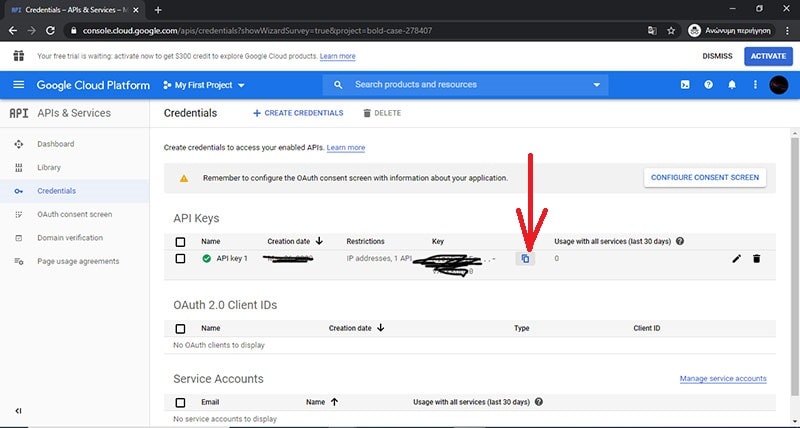The height and width of the screenshot is (428, 800).
Task: Expand the Create Credentials menu
Action: tap(298, 113)
